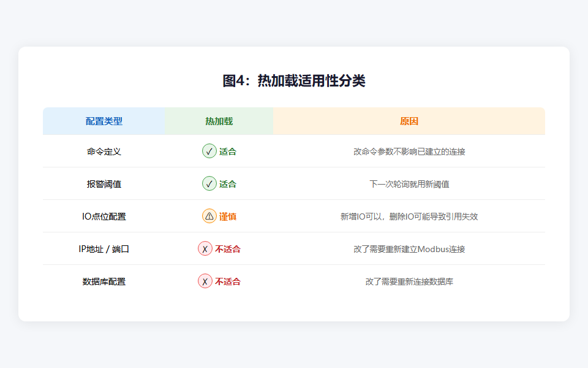
Task: Click reason text 改了需要重新建立Modbus连接
Action: [409, 249]
